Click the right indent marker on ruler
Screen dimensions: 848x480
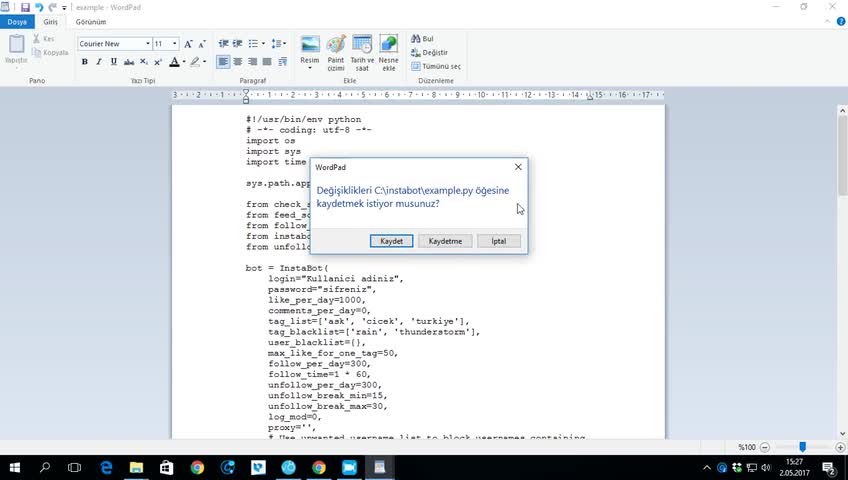pos(589,97)
